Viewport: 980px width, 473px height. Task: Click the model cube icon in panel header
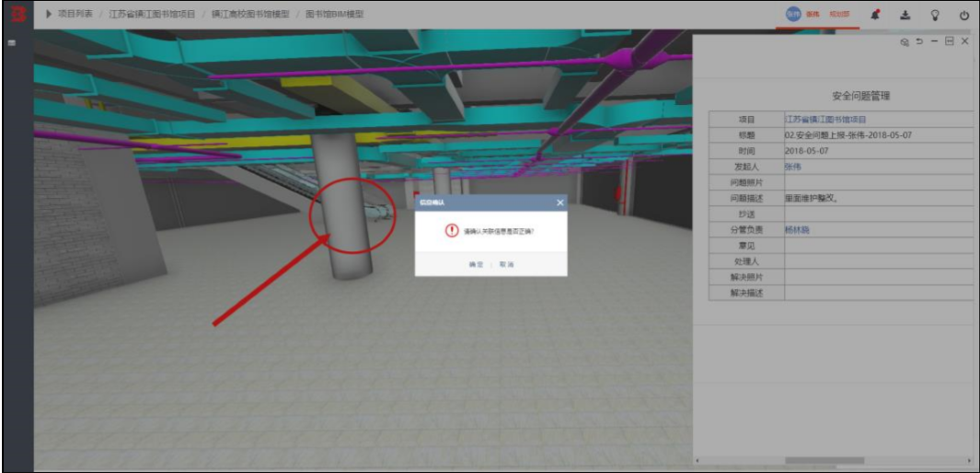tap(905, 41)
